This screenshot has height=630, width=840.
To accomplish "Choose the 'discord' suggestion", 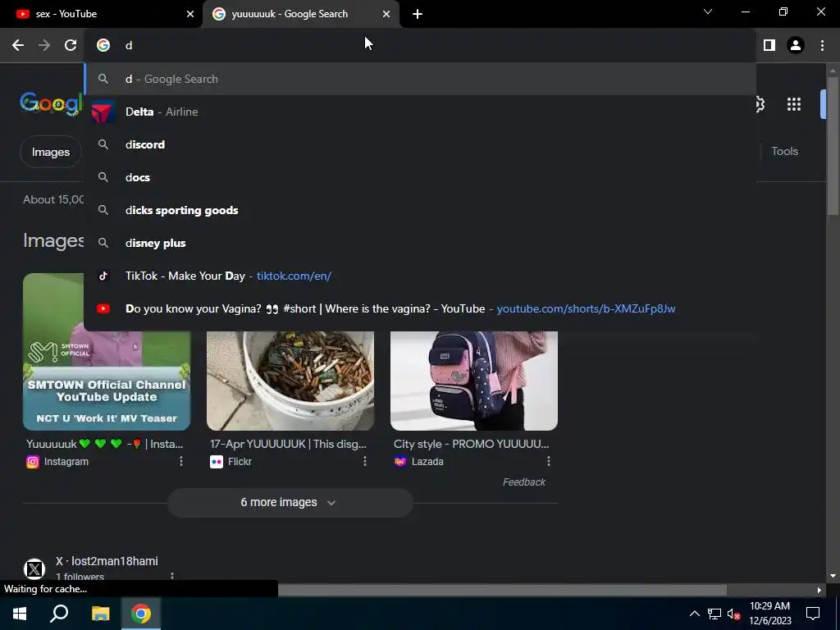I will (420, 144).
